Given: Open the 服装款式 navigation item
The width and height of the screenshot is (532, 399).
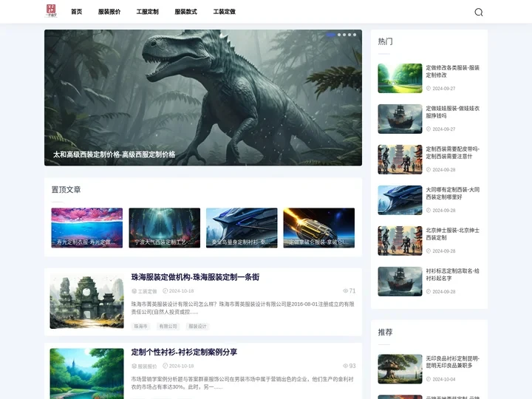Looking at the screenshot, I should [185, 12].
